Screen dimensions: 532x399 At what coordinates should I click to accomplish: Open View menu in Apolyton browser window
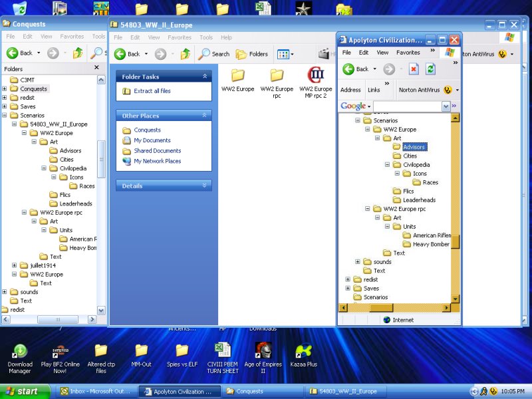[382, 53]
